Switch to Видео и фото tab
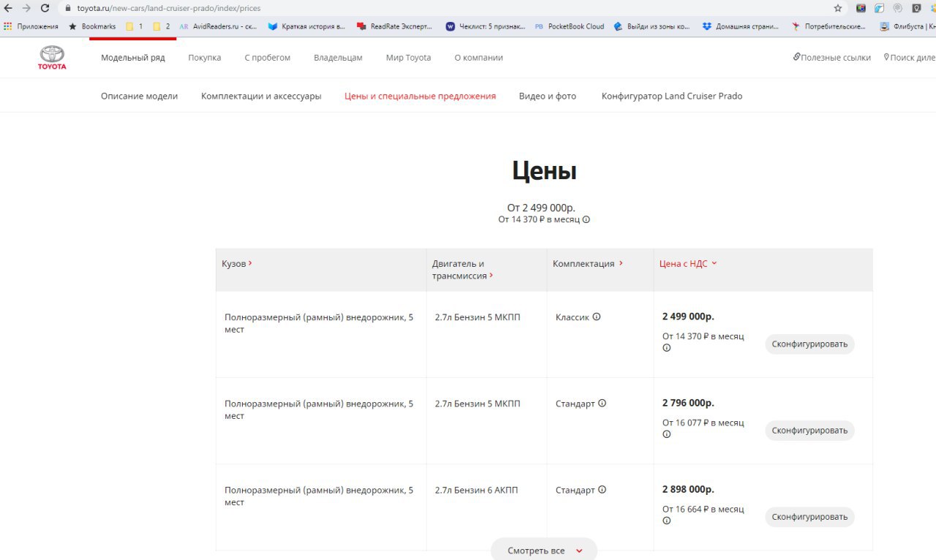The height and width of the screenshot is (560, 936). coord(548,96)
